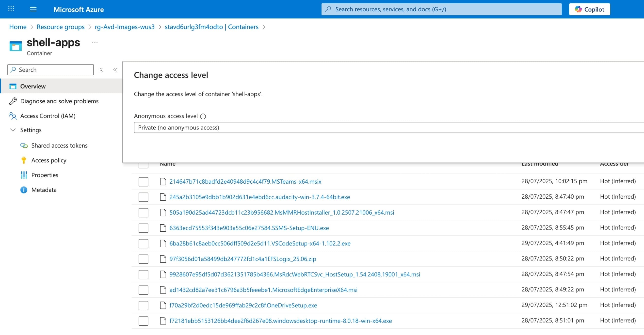
Task: Click the file icon of audacity exe
Action: tap(163, 197)
